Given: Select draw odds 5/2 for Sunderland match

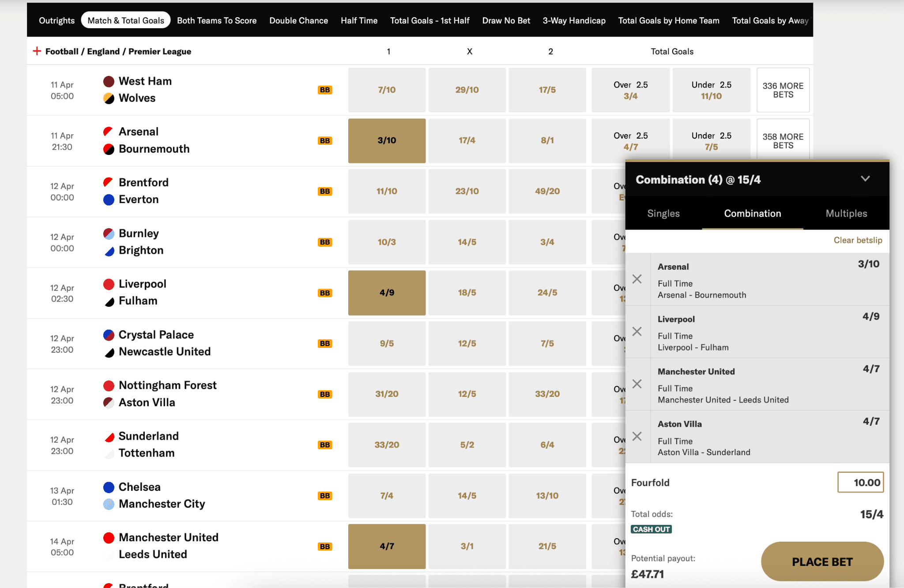Looking at the screenshot, I should tap(467, 445).
